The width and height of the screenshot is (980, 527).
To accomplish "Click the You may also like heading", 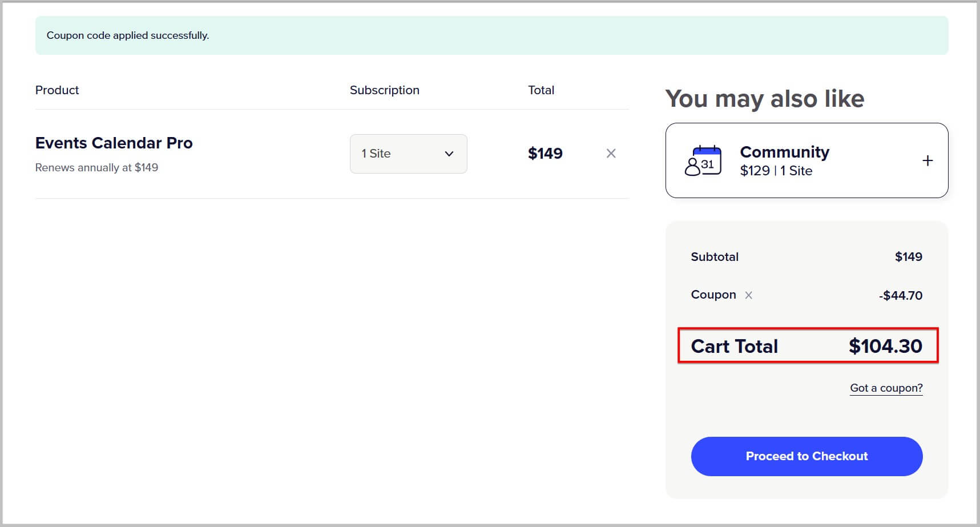I will click(764, 99).
